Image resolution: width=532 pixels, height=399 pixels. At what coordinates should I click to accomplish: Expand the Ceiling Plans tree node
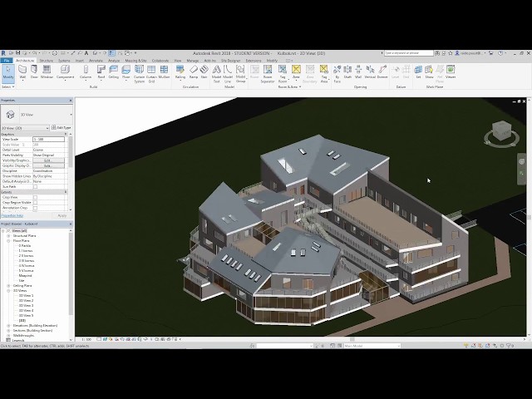pyautogui.click(x=8, y=286)
